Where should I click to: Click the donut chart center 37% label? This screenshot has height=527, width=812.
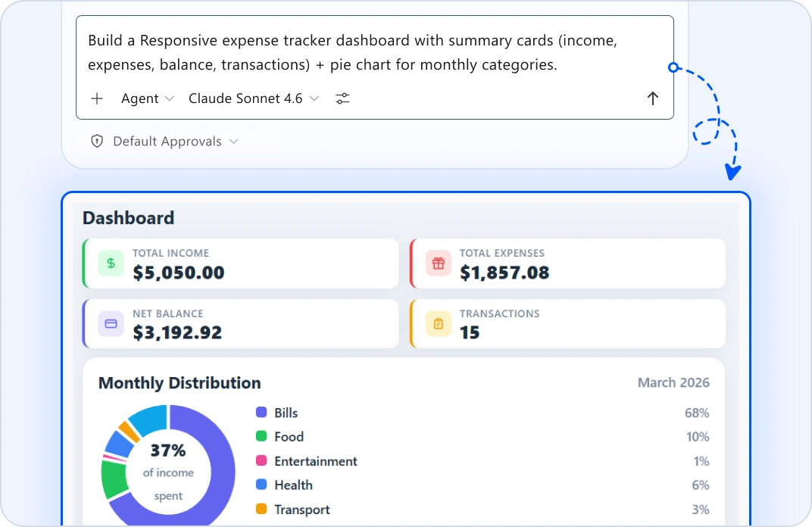168,451
